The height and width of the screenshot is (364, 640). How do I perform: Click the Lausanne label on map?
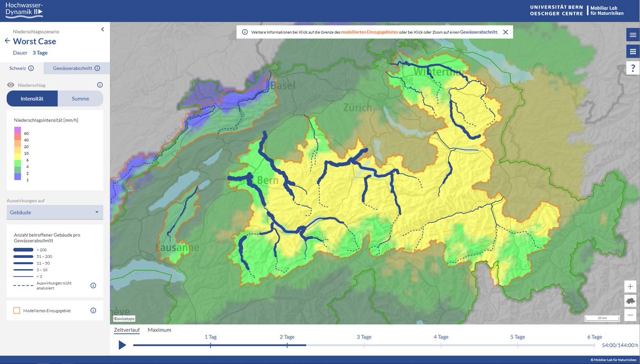click(x=177, y=248)
